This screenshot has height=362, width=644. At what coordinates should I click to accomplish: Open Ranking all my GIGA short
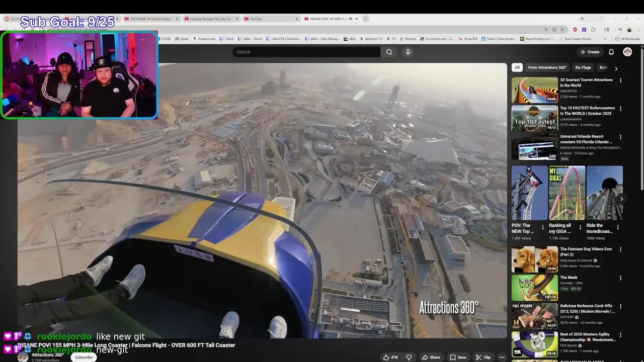point(567,193)
